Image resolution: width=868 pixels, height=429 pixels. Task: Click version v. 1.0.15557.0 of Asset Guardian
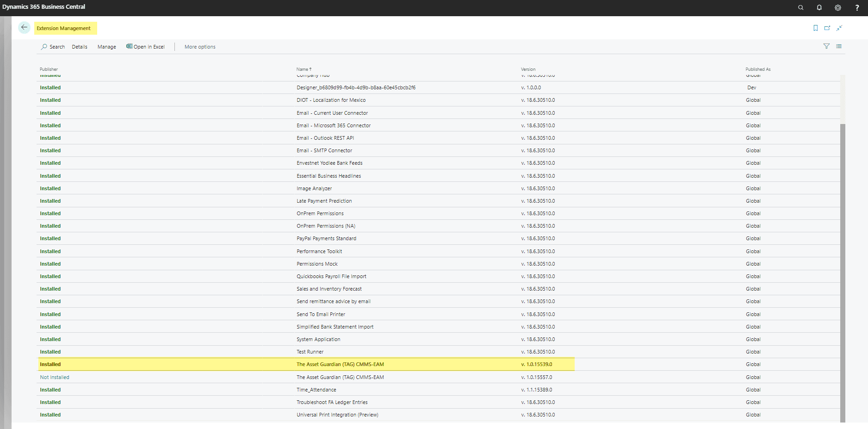[536, 377]
